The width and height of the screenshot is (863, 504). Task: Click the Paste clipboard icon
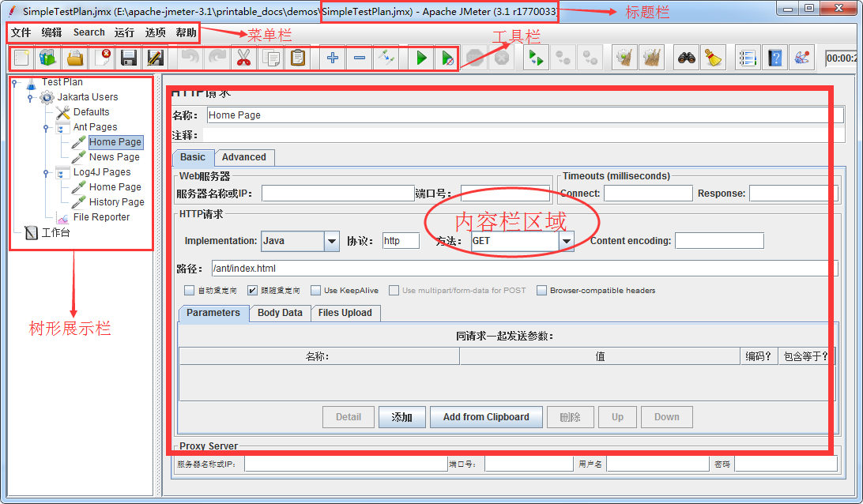(x=297, y=58)
